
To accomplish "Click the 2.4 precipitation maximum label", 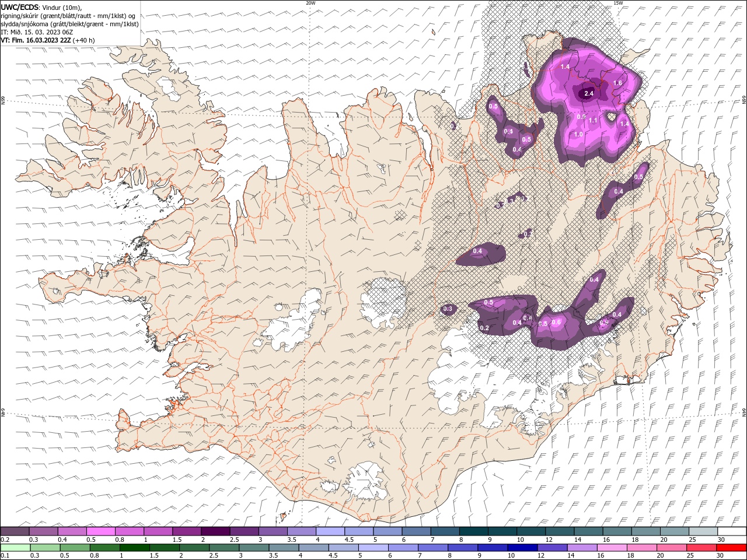I will [589, 93].
